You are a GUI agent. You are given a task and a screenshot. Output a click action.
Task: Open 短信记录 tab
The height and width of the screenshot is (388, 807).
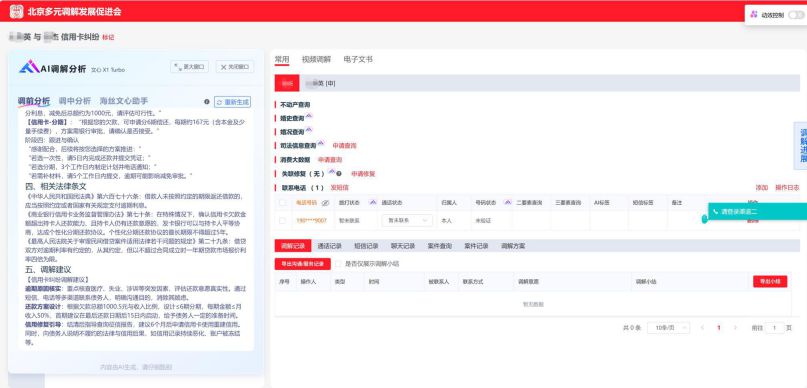point(366,246)
